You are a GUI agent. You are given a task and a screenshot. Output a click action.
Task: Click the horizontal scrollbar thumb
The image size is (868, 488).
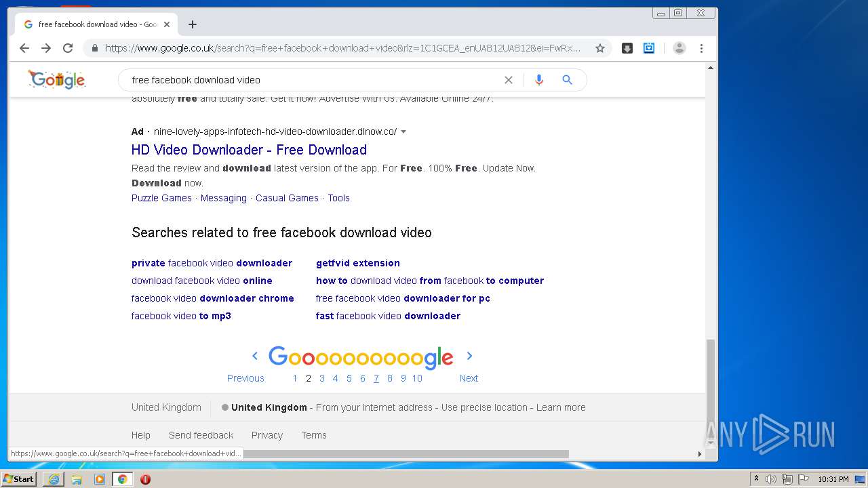[406, 454]
